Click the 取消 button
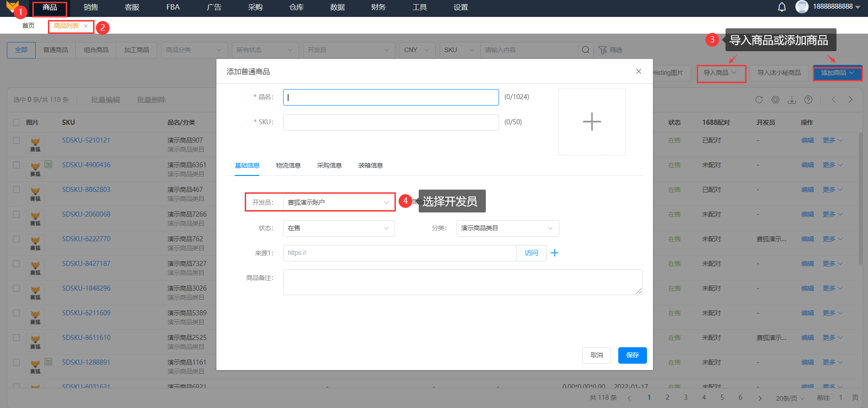Screen dimensions: 868x408 click(x=596, y=355)
